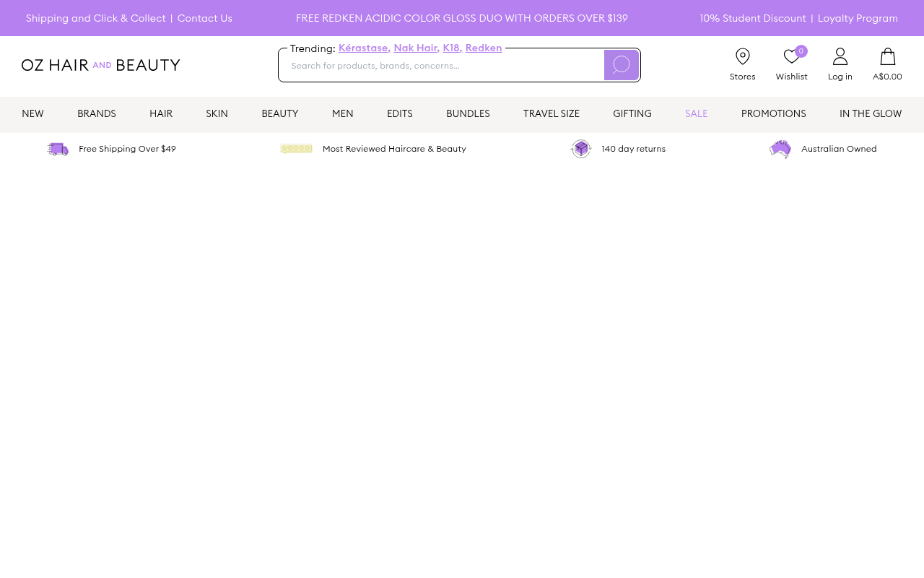Go to Oz Hair and Beauty homepage logo
This screenshot has width=924, height=578.
(x=101, y=65)
